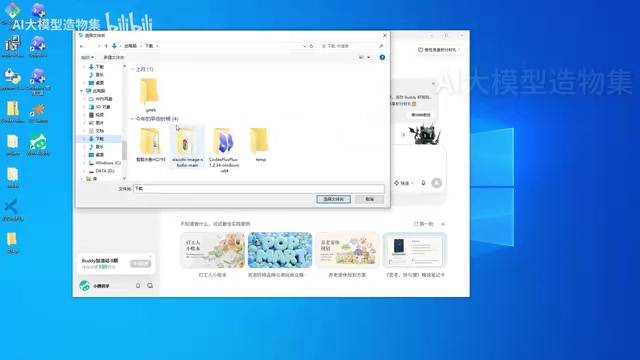The width and height of the screenshot is (640, 360).
Task: Open the address bar history dropdown
Action: pyautogui.click(x=304, y=46)
